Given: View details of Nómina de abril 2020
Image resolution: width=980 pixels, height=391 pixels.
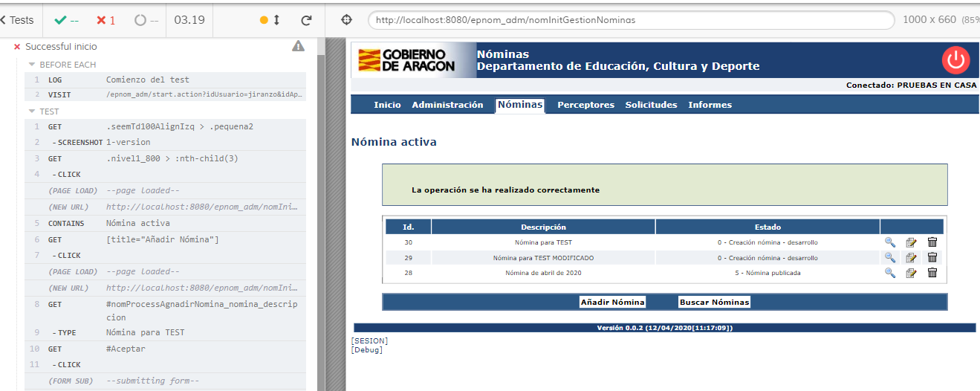Looking at the screenshot, I should pyautogui.click(x=889, y=273).
